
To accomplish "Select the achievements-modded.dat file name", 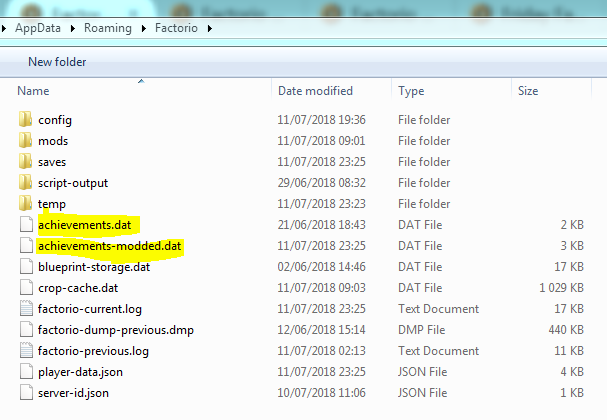I will 110,246.
